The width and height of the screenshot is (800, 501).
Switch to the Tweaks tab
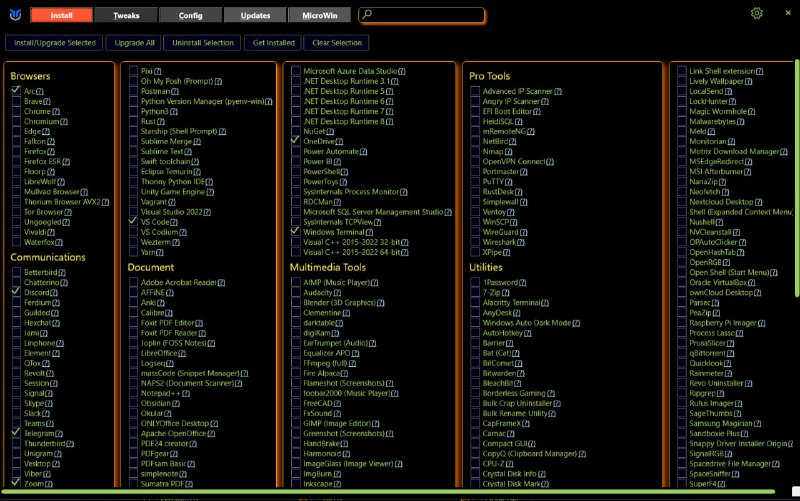127,15
